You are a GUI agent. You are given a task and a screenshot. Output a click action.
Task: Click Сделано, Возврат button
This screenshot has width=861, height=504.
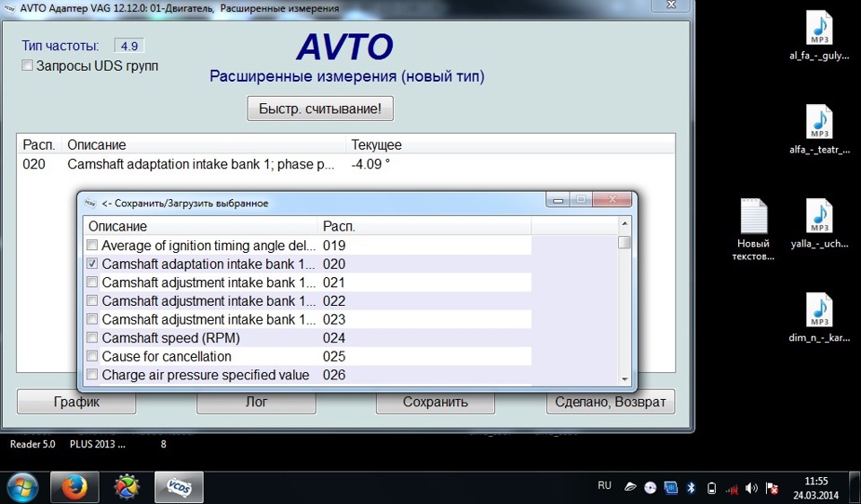click(611, 402)
